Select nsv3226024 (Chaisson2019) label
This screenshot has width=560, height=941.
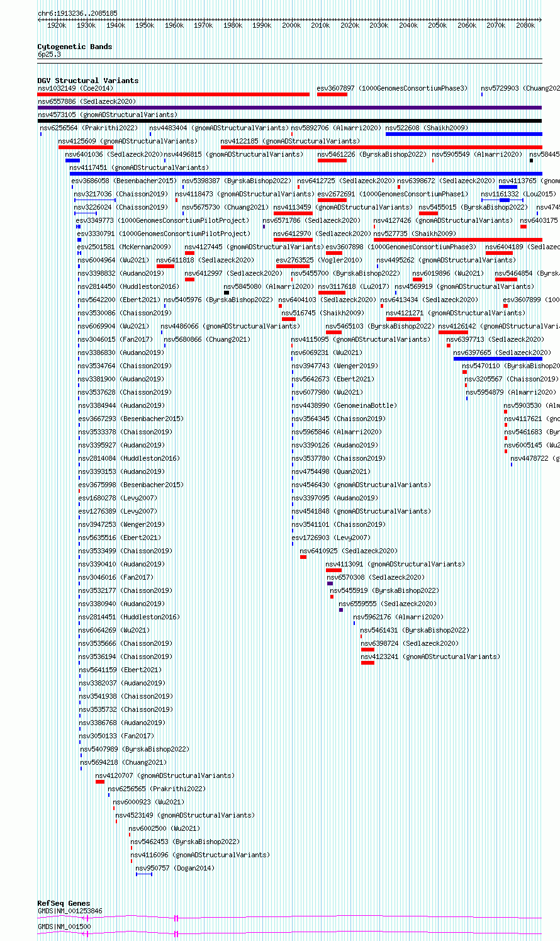pos(121,207)
